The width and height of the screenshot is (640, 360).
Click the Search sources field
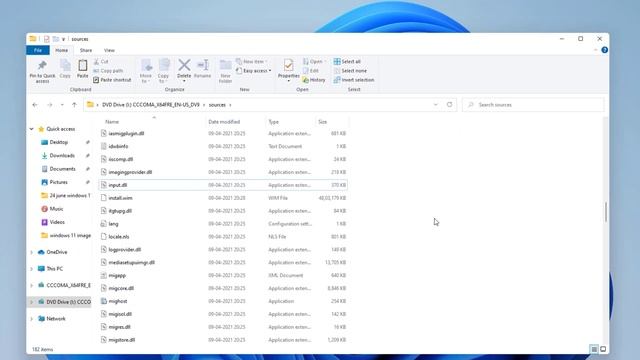tap(533, 105)
